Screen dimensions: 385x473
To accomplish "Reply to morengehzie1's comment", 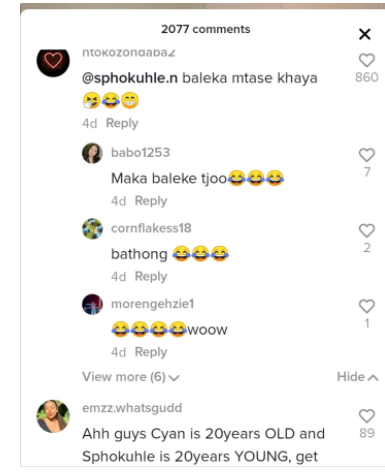I will [151, 352].
